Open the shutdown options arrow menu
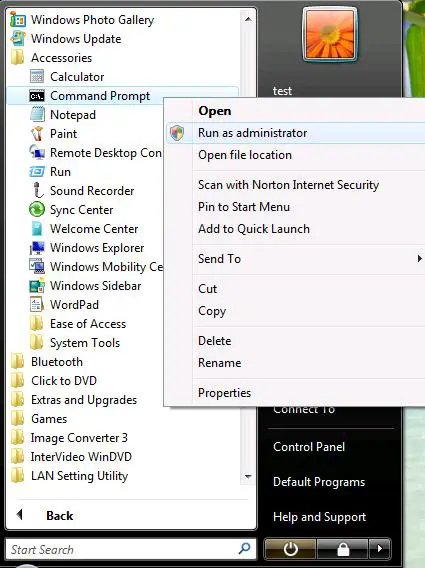This screenshot has height=568, width=425. pyautogui.click(x=379, y=549)
